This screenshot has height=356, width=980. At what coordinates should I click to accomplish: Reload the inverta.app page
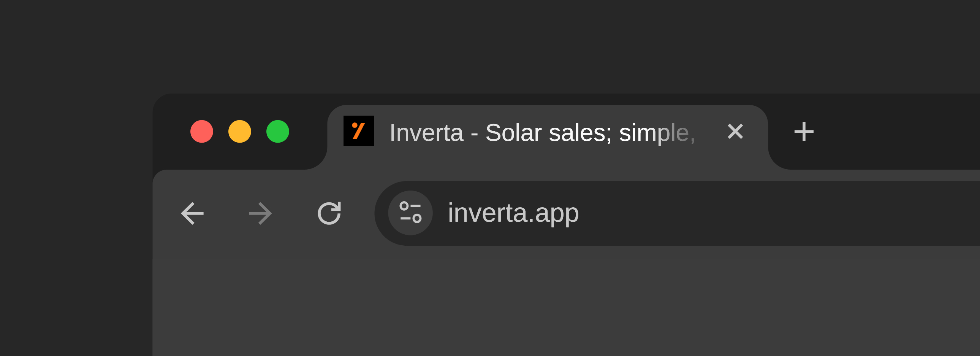click(x=329, y=213)
